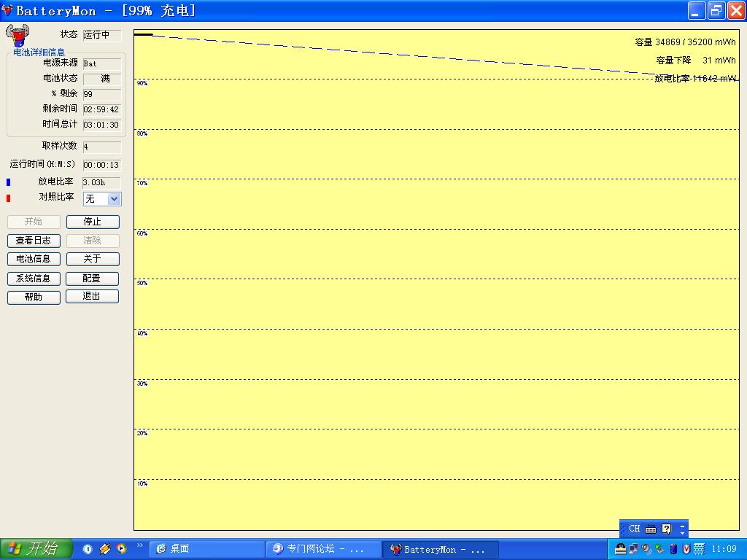The height and width of the screenshot is (560, 747).
Task: Open the 对照比率 dropdown showing 无
Action: (x=102, y=199)
